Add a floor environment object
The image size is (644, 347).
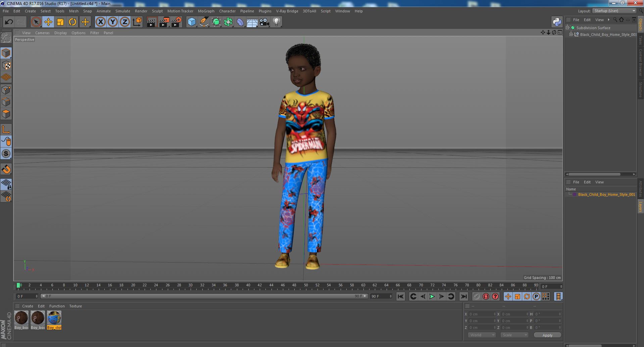pyautogui.click(x=252, y=22)
